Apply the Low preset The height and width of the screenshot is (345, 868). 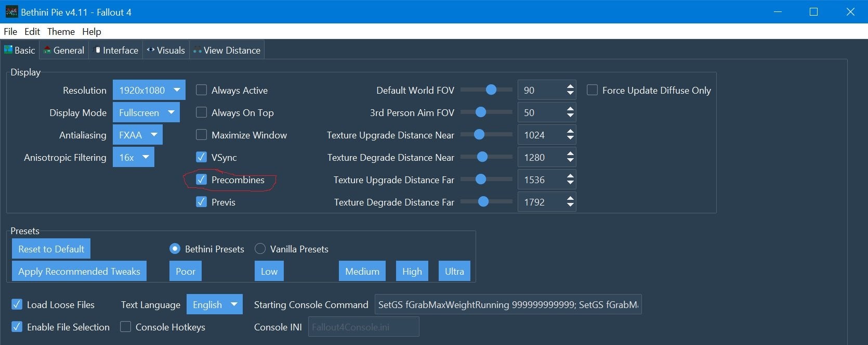tap(269, 271)
